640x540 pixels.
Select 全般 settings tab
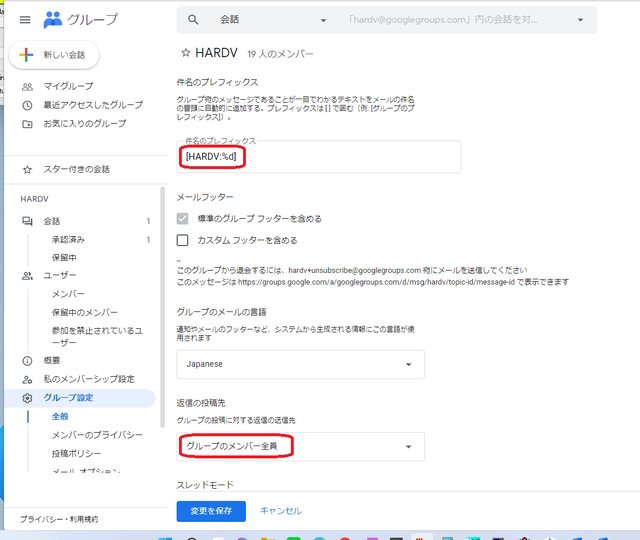[60, 417]
